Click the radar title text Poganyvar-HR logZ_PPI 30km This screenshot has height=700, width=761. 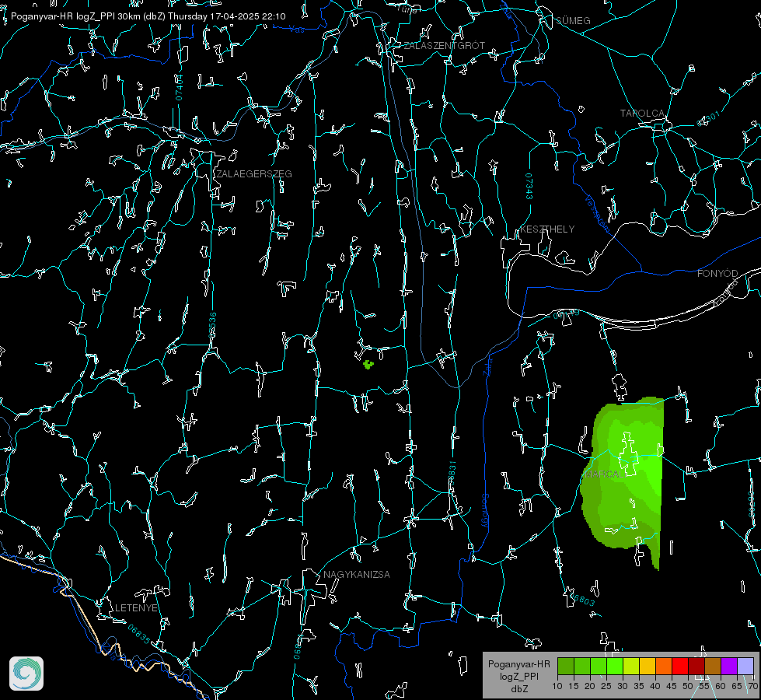pos(74,16)
